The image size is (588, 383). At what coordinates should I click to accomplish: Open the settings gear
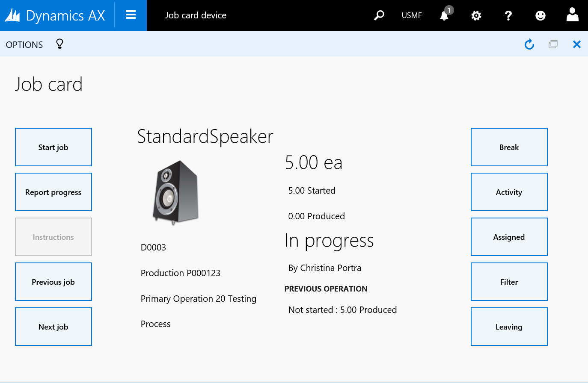coord(476,16)
